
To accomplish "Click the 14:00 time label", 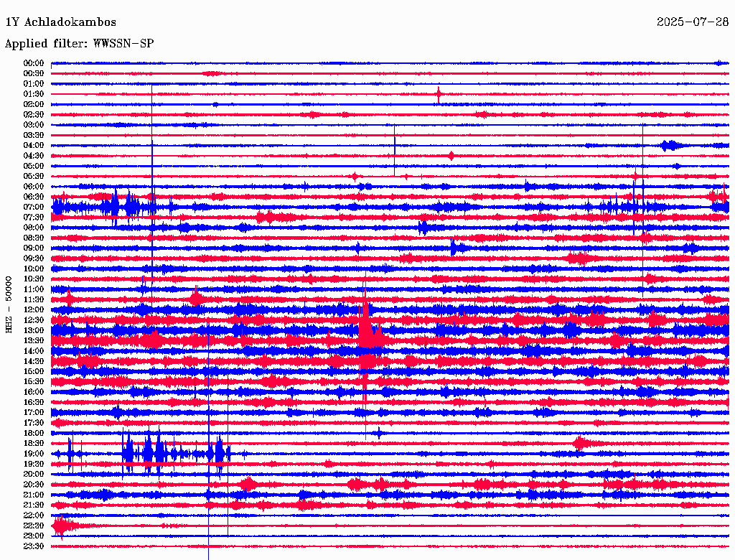I will 34,351.
